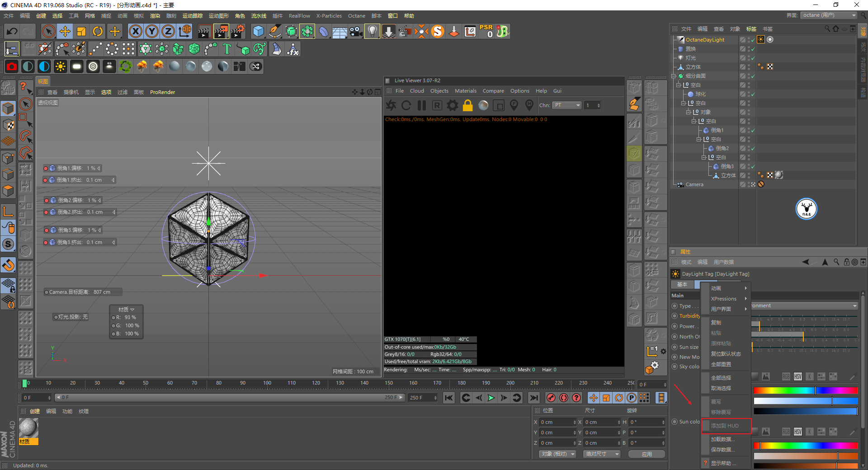Screen dimensions: 868x470
Task: Adjust the sky color saturation slider
Action: click(x=806, y=401)
